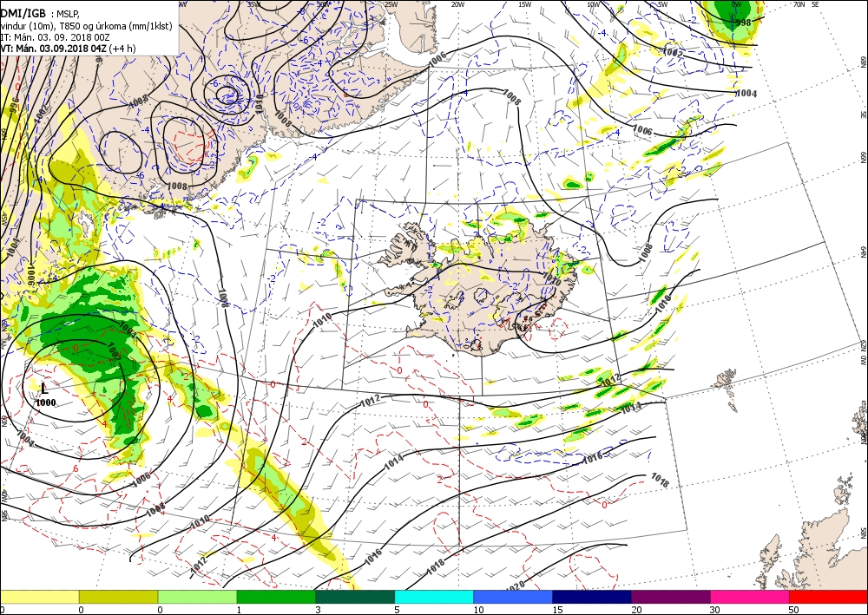Click the pale yellow precipitation legend swatch
The image size is (868, 615).
[x=39, y=598]
